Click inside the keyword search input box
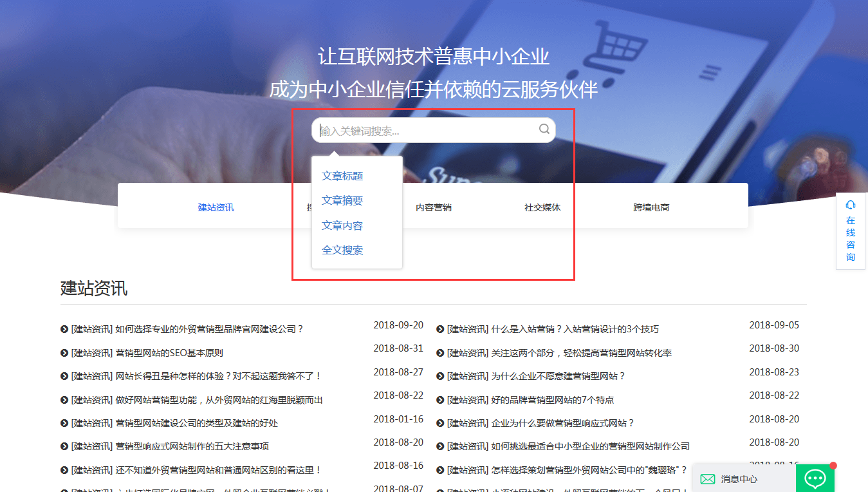Viewport: 868px width, 492px height. (418, 129)
